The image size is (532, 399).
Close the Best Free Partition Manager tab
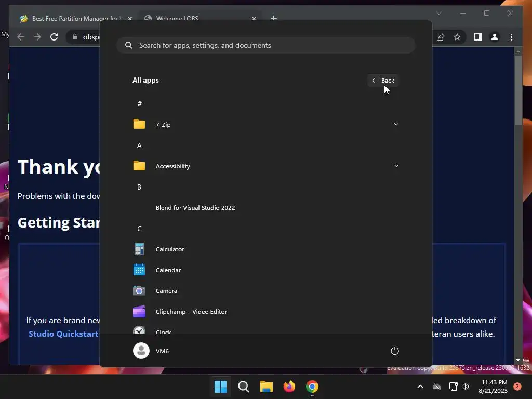click(x=129, y=18)
